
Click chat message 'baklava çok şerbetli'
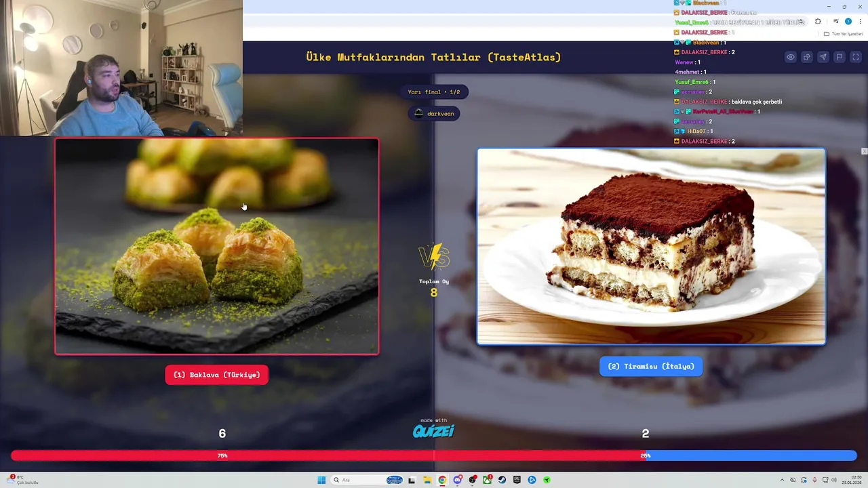click(x=755, y=102)
